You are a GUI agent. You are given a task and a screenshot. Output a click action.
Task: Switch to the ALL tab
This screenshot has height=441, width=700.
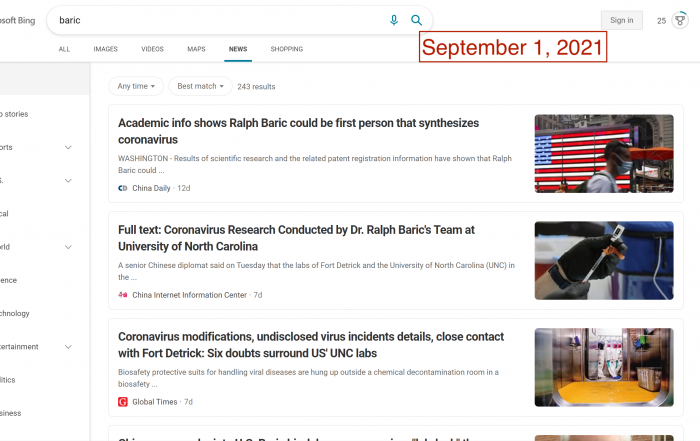(x=64, y=49)
